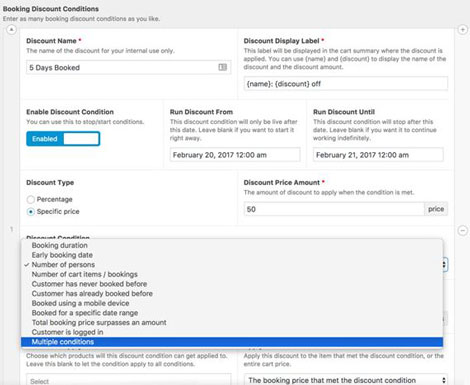Choose Customer is logged in option

pyautogui.click(x=232, y=332)
